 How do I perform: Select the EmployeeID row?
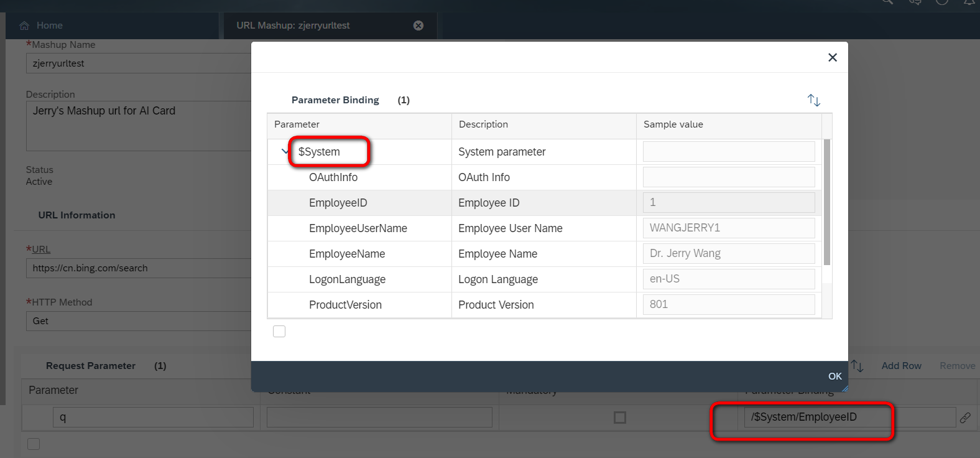point(545,203)
